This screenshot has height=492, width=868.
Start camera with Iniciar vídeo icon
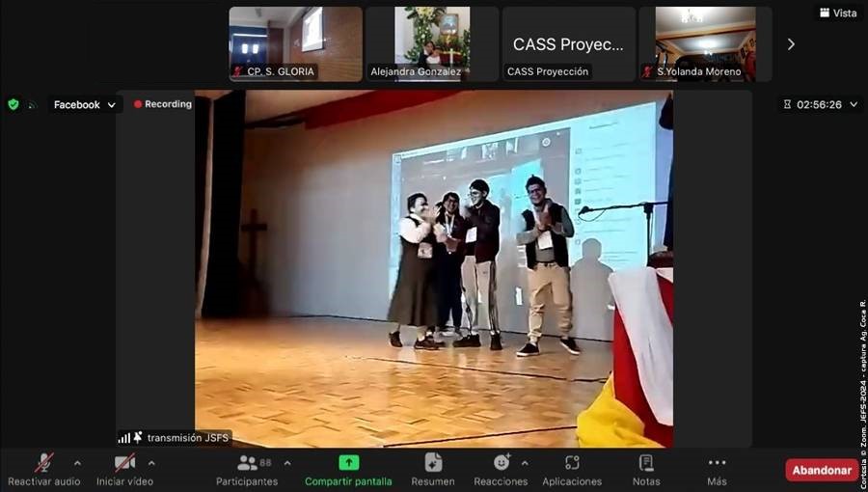(124, 462)
